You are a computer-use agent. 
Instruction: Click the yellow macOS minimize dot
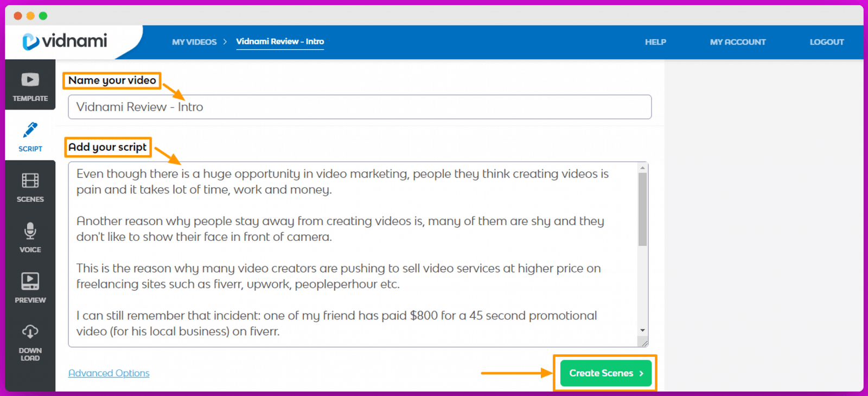click(x=30, y=16)
